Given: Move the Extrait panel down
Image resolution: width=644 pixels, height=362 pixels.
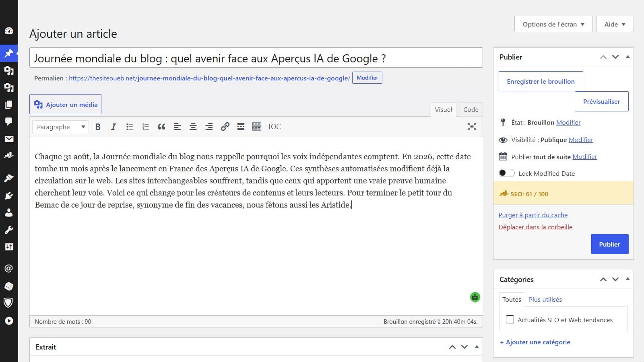Looking at the screenshot, I should coord(464,347).
